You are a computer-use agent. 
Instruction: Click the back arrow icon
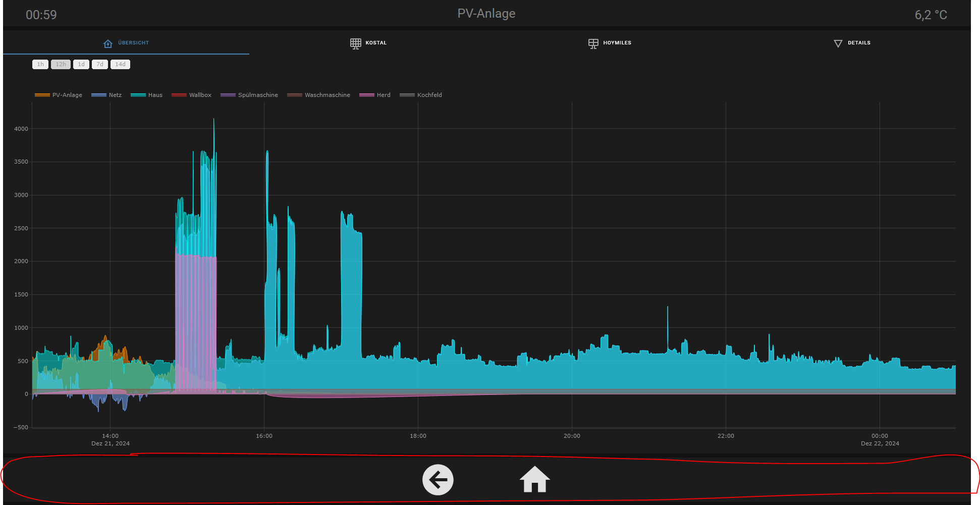[438, 480]
